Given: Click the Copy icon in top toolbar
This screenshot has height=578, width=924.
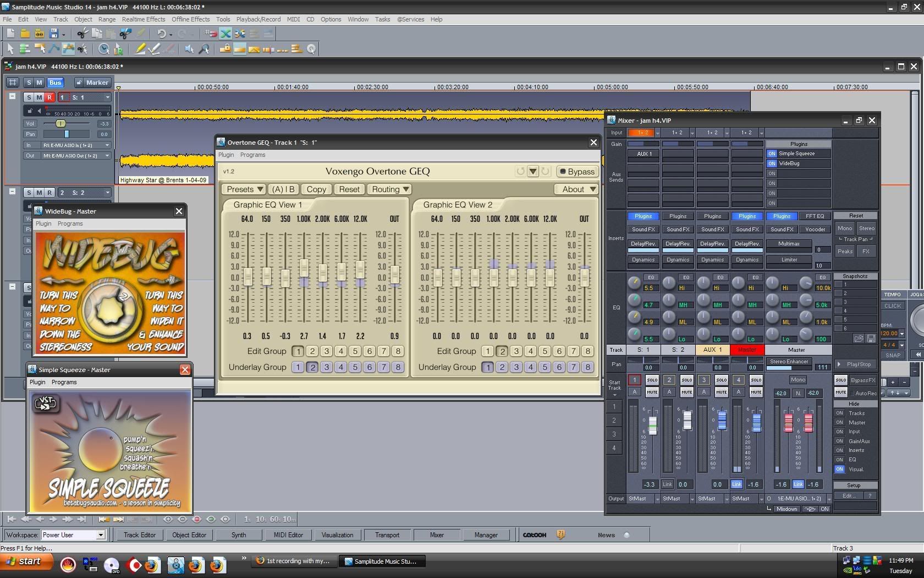Looking at the screenshot, I should click(x=97, y=34).
